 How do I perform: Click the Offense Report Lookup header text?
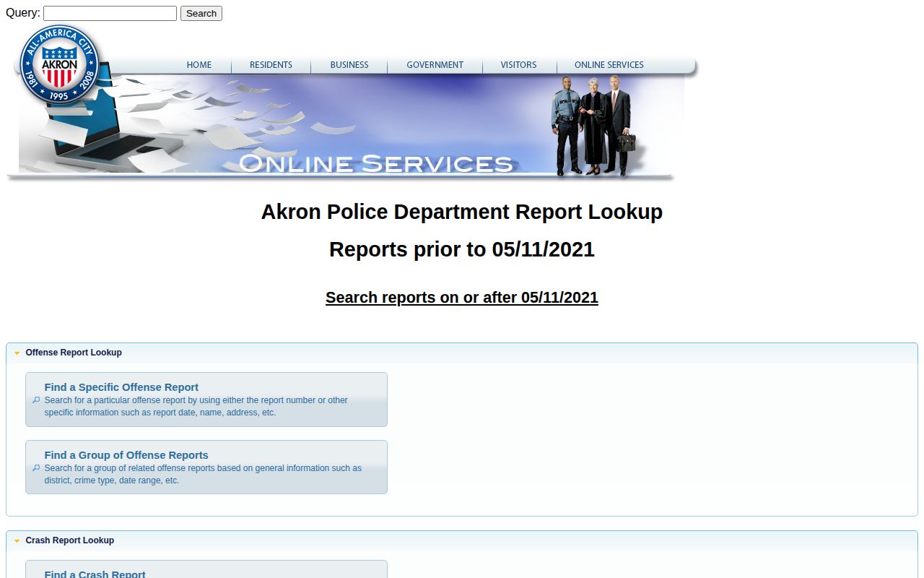pos(74,353)
